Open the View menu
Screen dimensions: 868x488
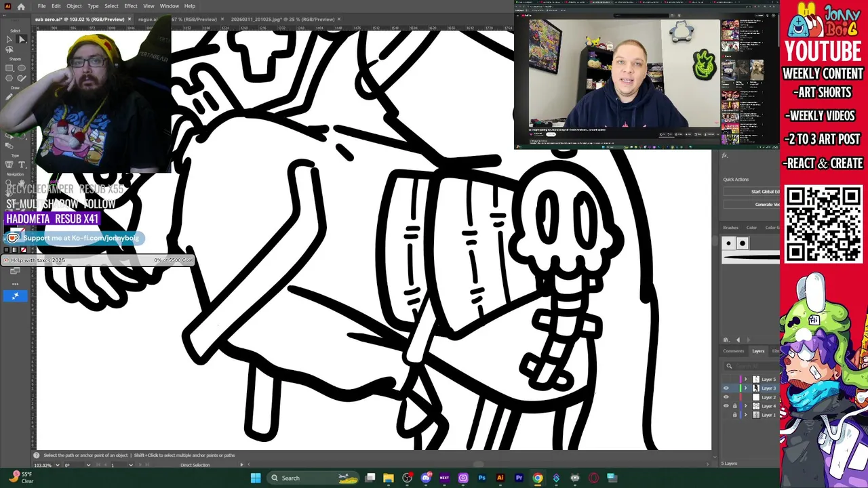point(149,6)
